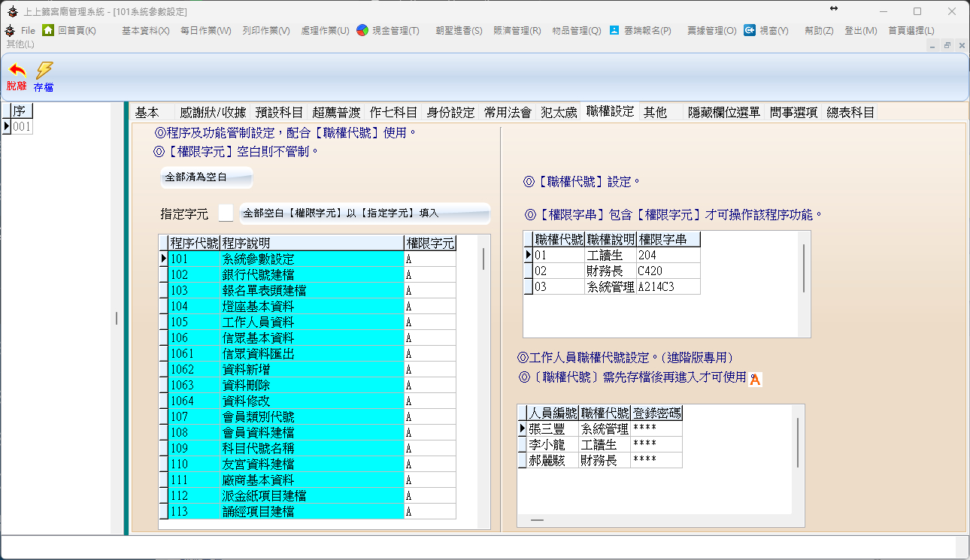Image resolution: width=970 pixels, height=560 pixels.
Task: Click the 視窗 window menu icon
Action: 750,30
